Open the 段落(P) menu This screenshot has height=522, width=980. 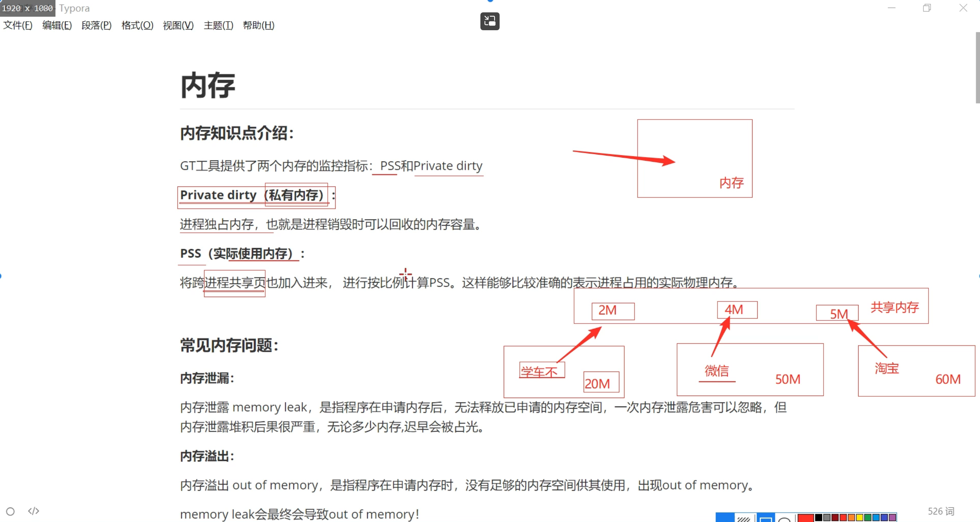[x=97, y=25]
